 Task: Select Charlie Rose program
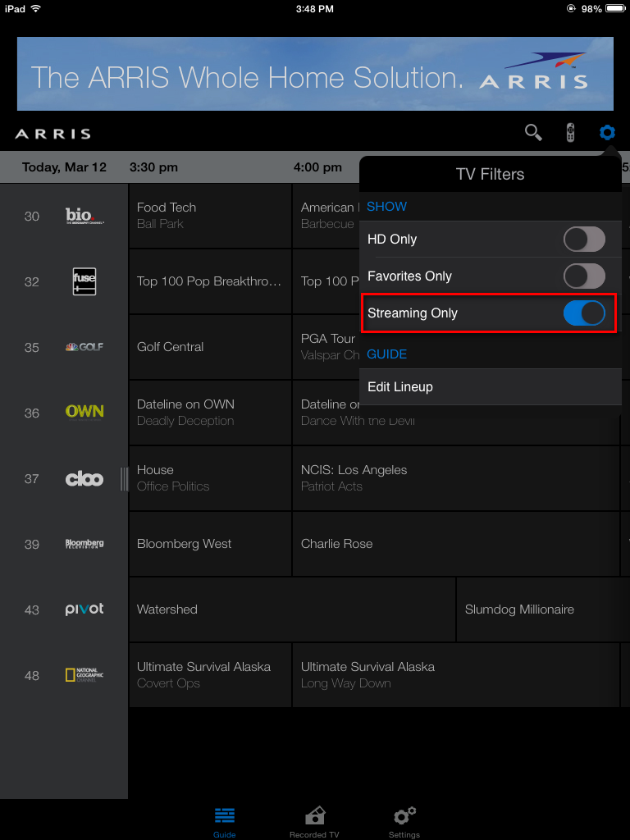pyautogui.click(x=456, y=544)
